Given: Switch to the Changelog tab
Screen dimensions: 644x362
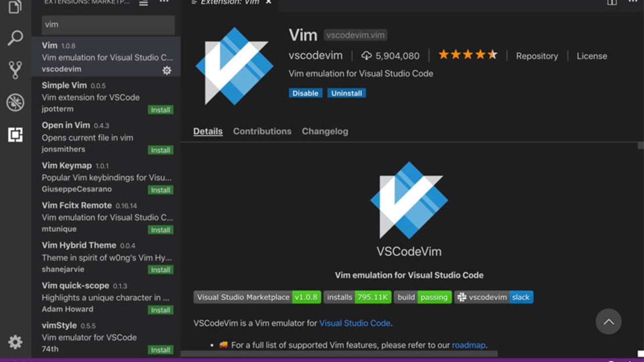Looking at the screenshot, I should coord(325,131).
